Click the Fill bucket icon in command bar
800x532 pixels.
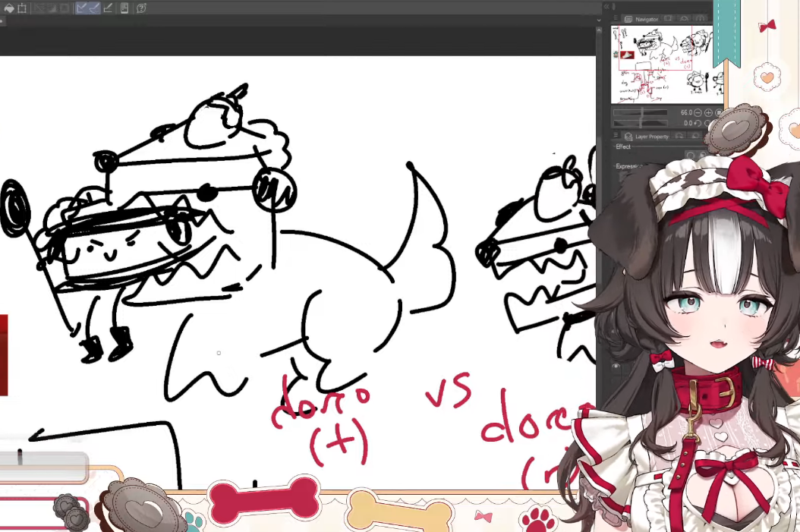[x=9, y=8]
